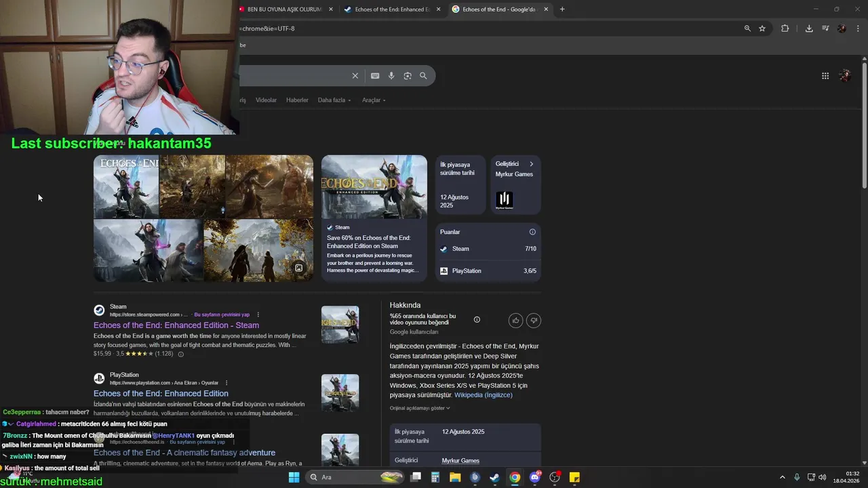Show hidden system tray icons

[x=782, y=477]
